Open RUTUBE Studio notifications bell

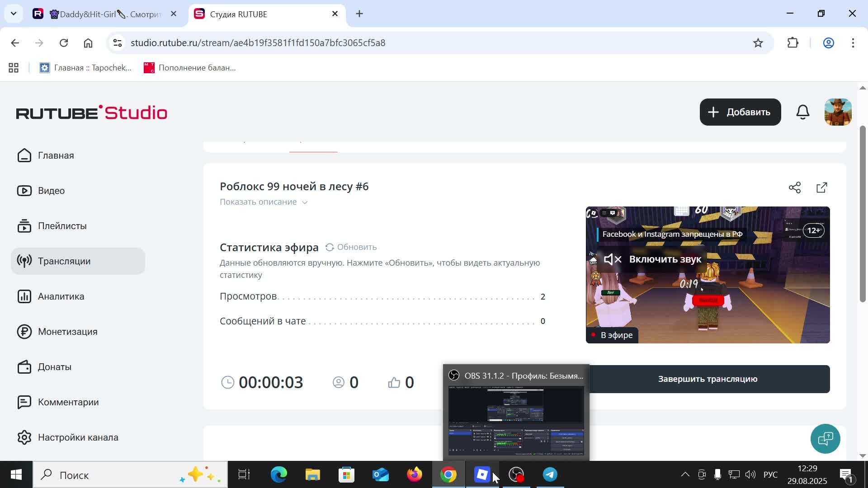tap(802, 112)
